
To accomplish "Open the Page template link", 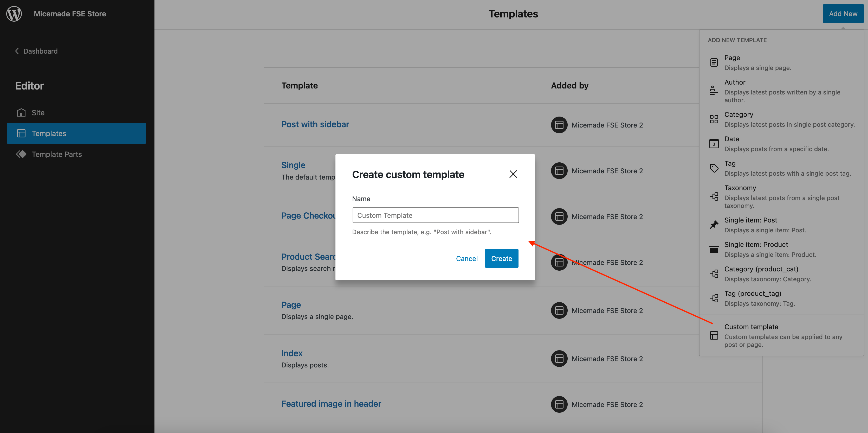I will [291, 304].
